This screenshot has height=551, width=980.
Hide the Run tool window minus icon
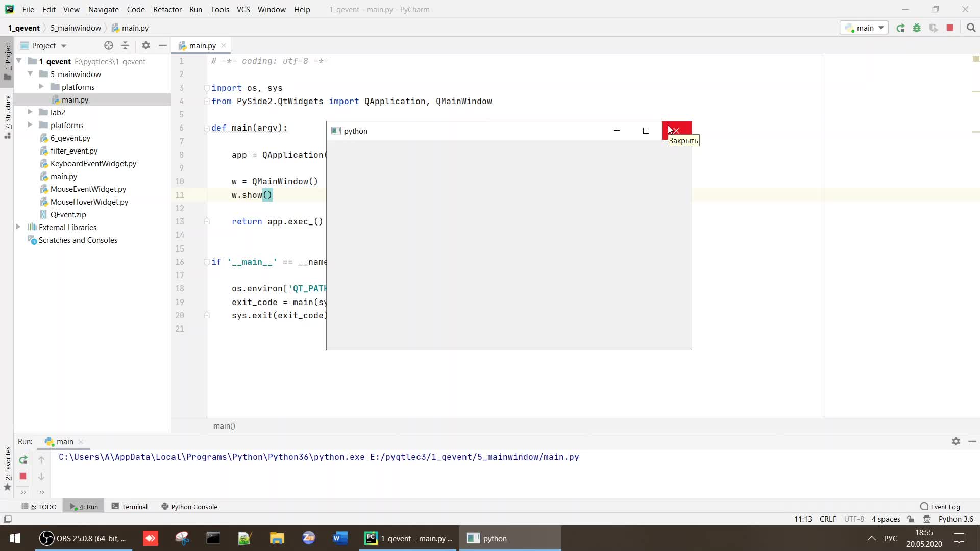click(972, 441)
